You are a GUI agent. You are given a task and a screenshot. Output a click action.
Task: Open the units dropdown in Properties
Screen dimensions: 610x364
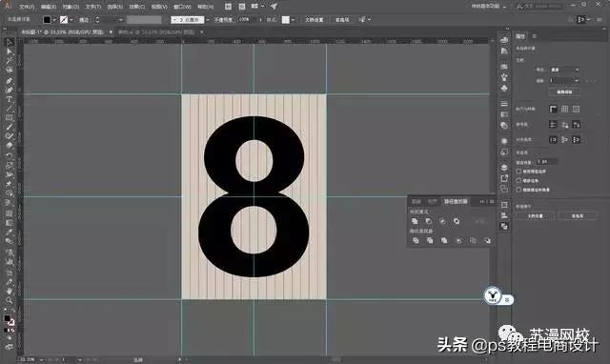tap(564, 70)
